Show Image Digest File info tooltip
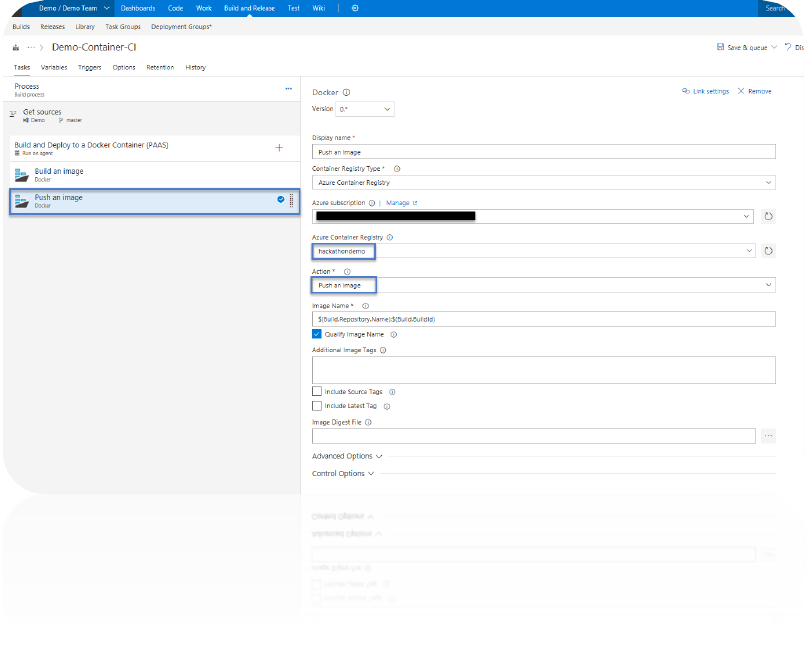 click(x=368, y=423)
